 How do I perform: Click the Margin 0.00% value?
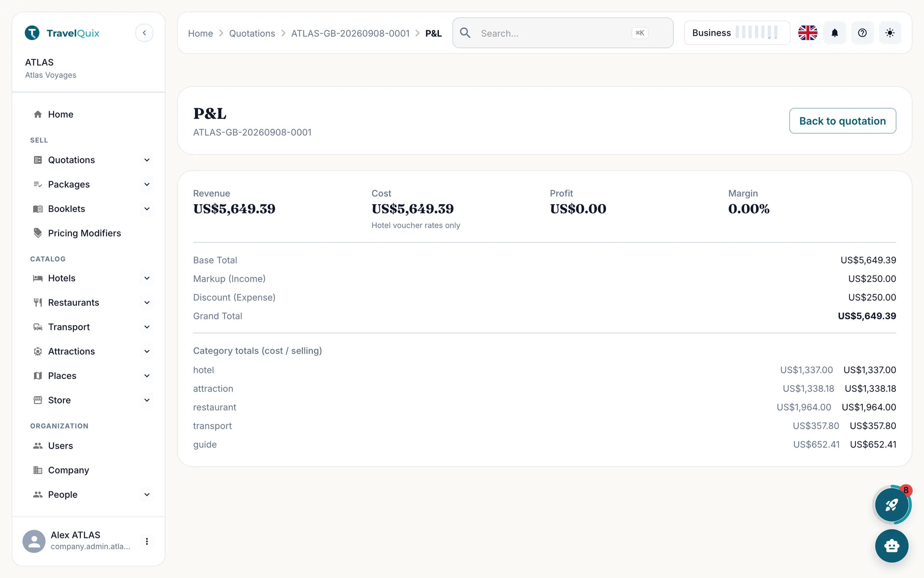(748, 209)
